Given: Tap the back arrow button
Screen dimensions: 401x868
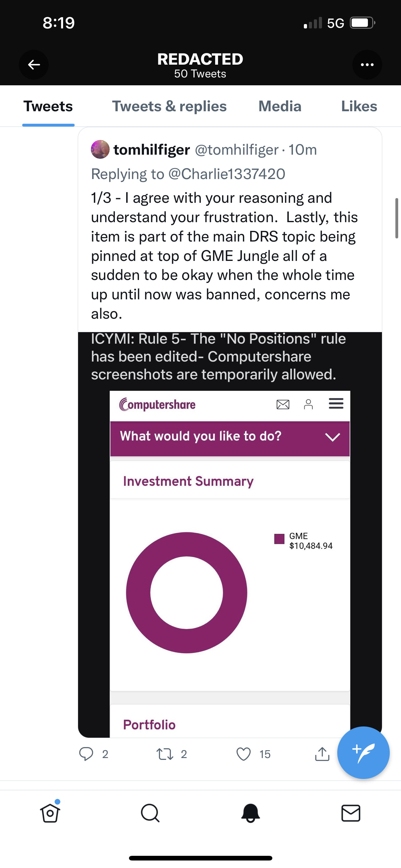Looking at the screenshot, I should pos(34,64).
